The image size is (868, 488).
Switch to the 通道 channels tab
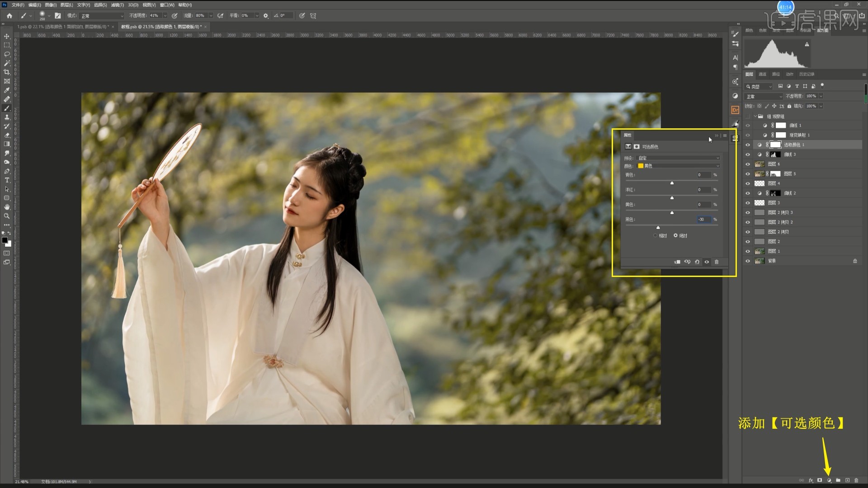click(x=762, y=74)
